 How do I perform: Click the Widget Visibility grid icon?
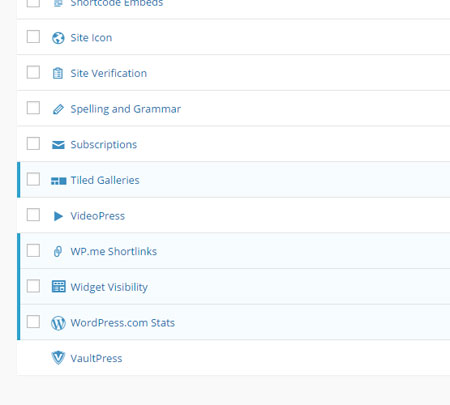[58, 287]
